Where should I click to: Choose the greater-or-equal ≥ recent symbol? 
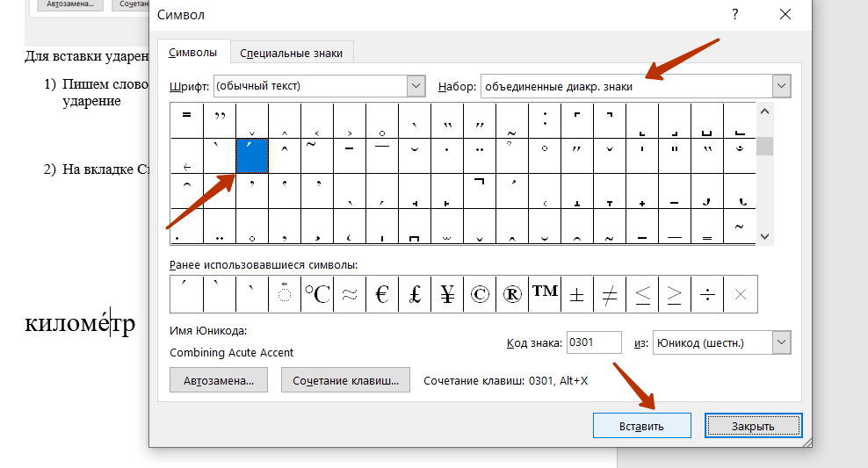pyautogui.click(x=674, y=294)
